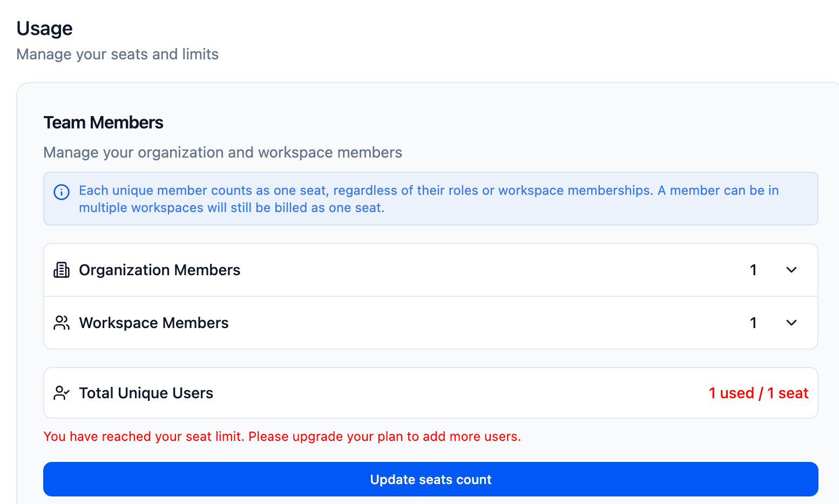Screen dimensions: 839x504
Task: Click the seat limit reached warning message
Action: (x=282, y=436)
